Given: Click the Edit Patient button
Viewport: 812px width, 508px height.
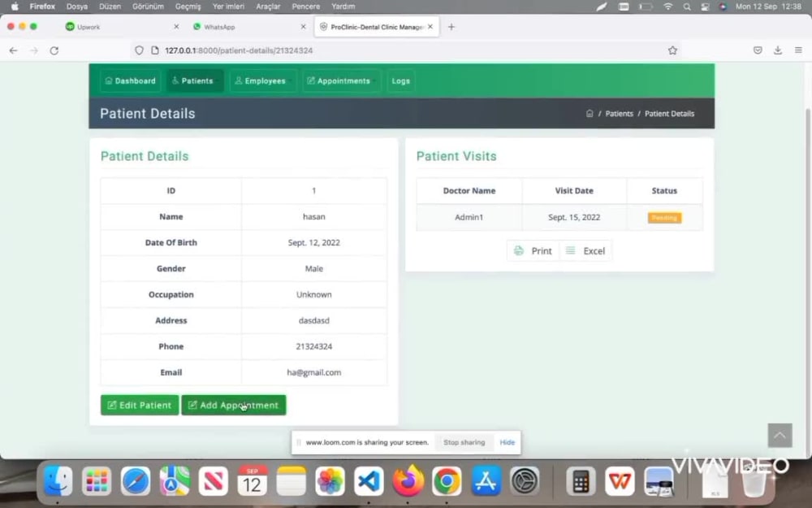Looking at the screenshot, I should 140,405.
